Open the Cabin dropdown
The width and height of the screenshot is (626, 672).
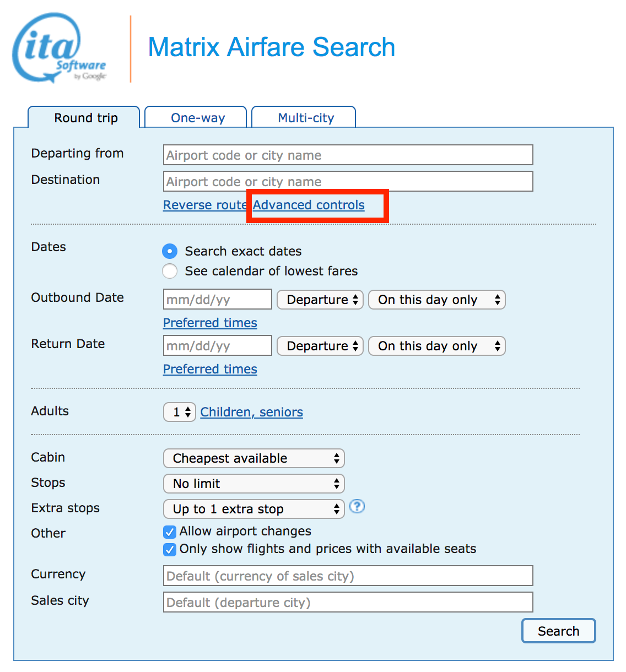pos(254,458)
